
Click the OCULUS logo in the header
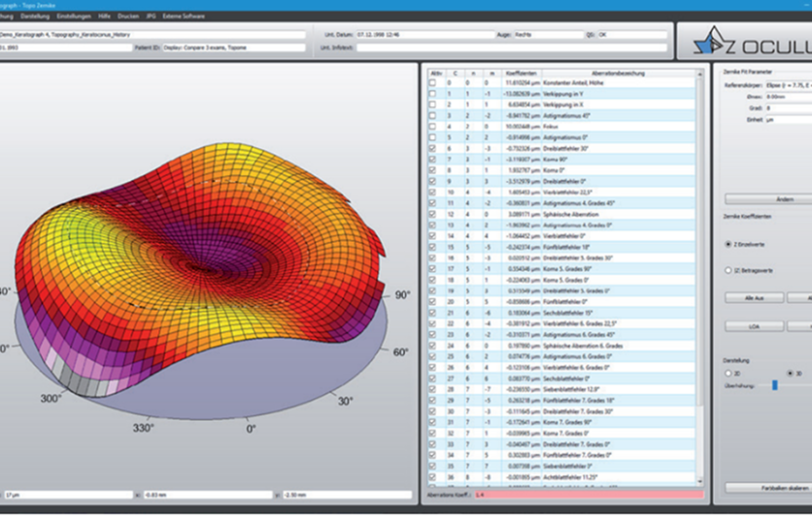752,42
